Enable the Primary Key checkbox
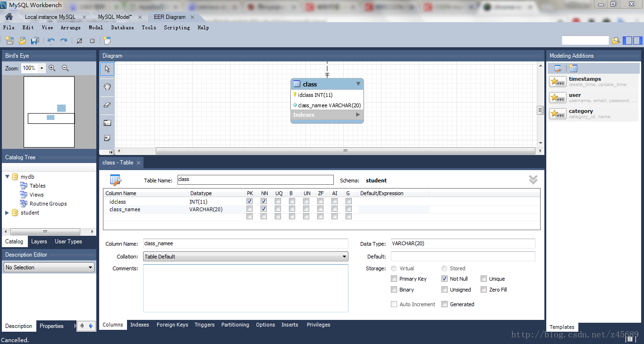The height and width of the screenshot is (344, 644). point(394,279)
